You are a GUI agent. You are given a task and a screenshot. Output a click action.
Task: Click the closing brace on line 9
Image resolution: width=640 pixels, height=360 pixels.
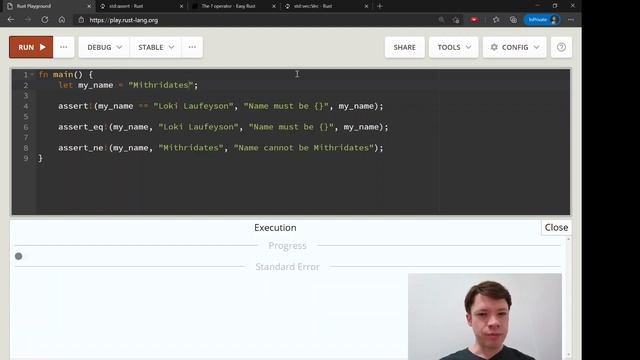tap(40, 158)
